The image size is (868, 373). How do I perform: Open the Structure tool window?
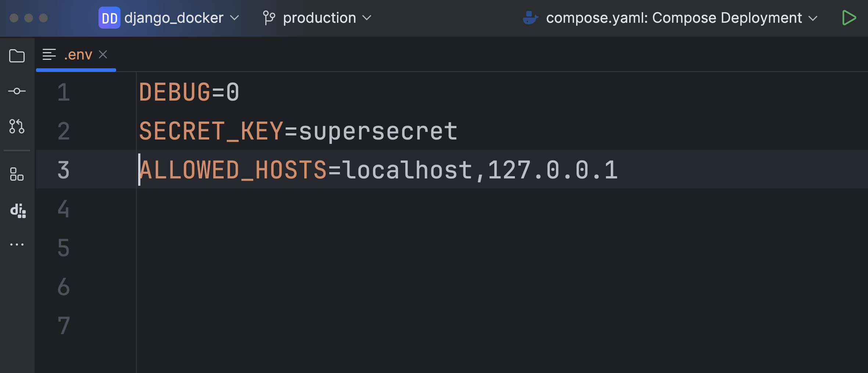tap(17, 174)
